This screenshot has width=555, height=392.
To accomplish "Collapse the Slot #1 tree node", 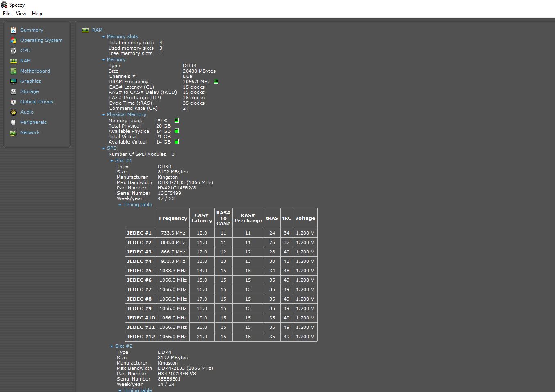I will pos(111,161).
